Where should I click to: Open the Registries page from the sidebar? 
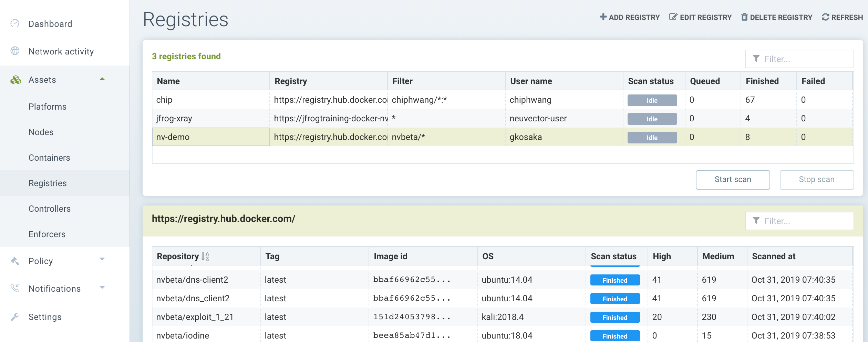48,183
